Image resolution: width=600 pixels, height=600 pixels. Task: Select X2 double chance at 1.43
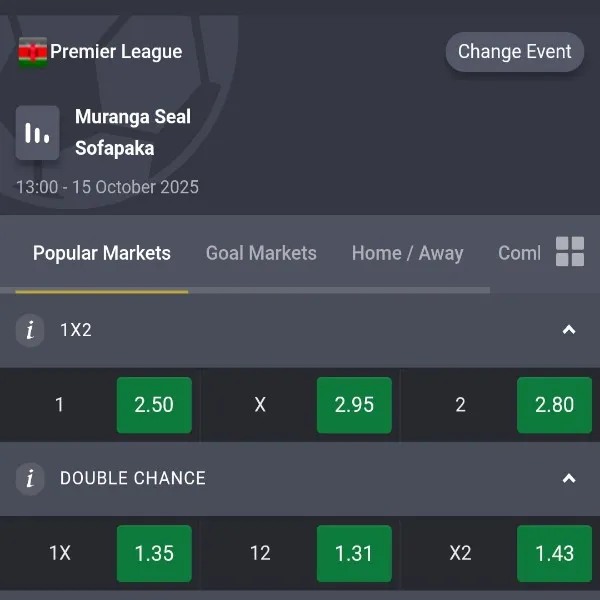pos(554,553)
